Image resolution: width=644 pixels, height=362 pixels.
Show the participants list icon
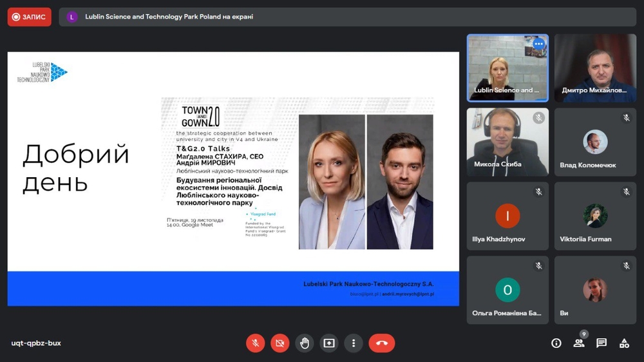[579, 343]
